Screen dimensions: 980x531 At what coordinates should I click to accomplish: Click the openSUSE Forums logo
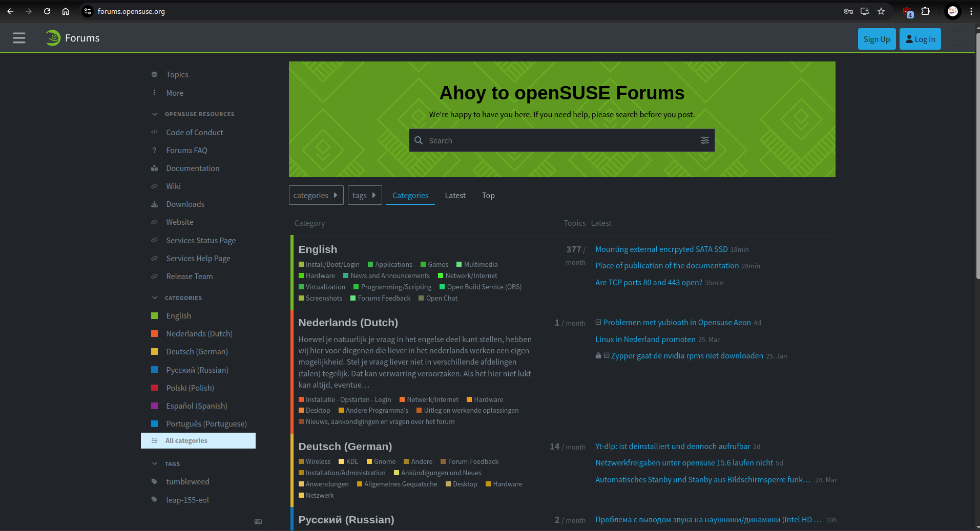pos(73,38)
